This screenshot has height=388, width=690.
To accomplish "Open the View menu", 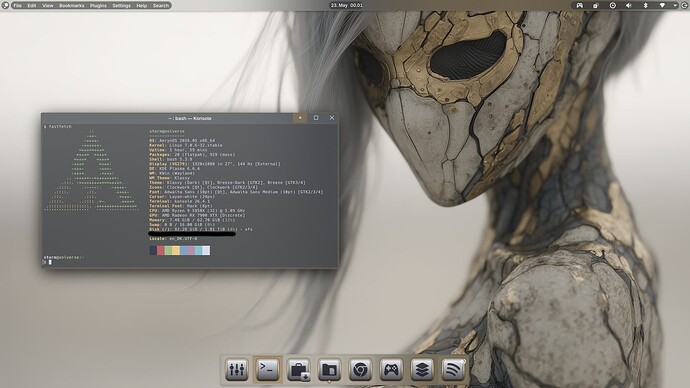I will pyautogui.click(x=48, y=6).
